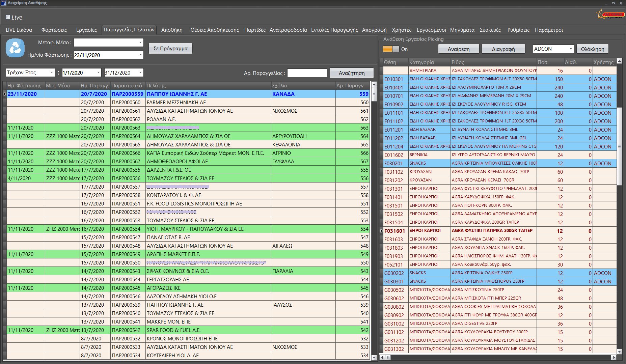Click the Διαγραφή button

click(503, 49)
